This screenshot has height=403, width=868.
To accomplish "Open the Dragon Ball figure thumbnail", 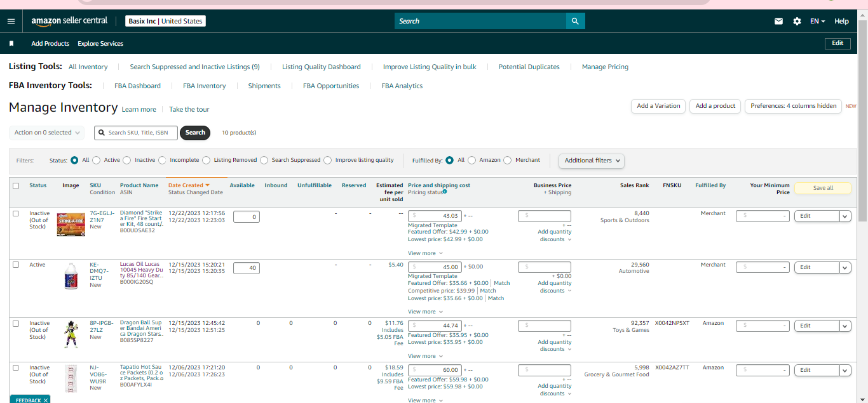I will (x=71, y=334).
